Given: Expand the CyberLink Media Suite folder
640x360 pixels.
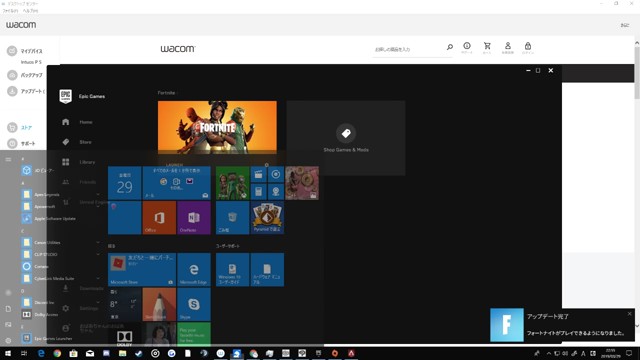Looking at the screenshot, I should pyautogui.click(x=61, y=278).
